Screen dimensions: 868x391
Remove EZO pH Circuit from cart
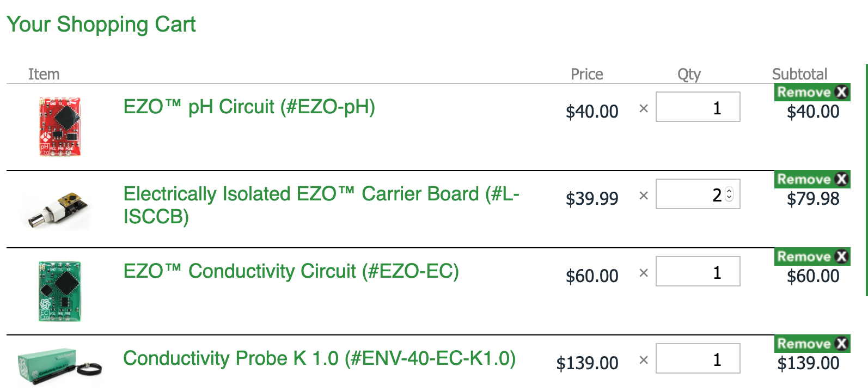pos(812,92)
